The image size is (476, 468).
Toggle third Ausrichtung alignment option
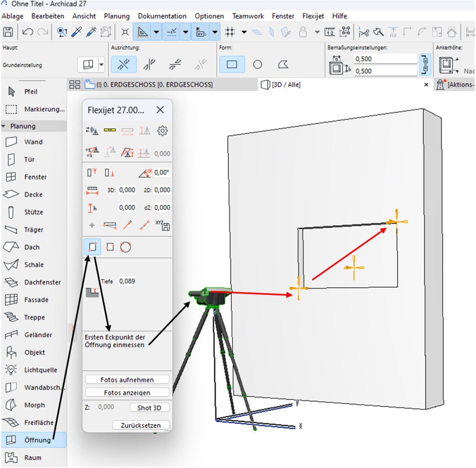click(175, 64)
